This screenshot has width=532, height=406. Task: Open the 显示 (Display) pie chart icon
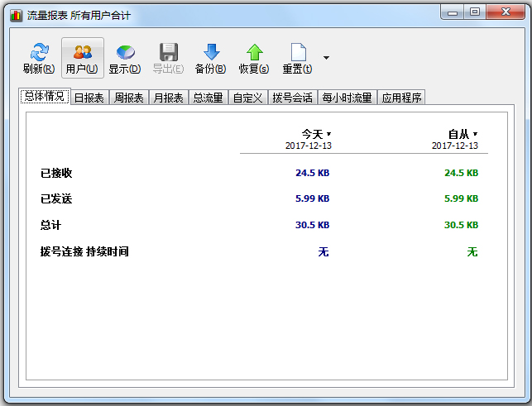coord(124,53)
